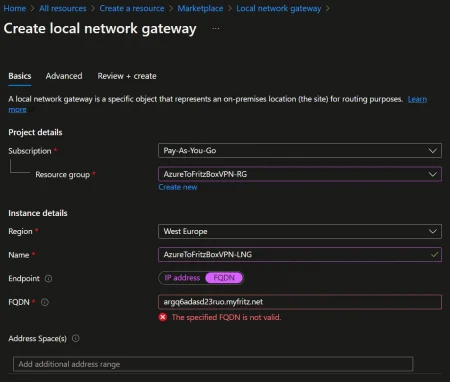
Task: Switch to the Basics tab
Action: [x=20, y=76]
